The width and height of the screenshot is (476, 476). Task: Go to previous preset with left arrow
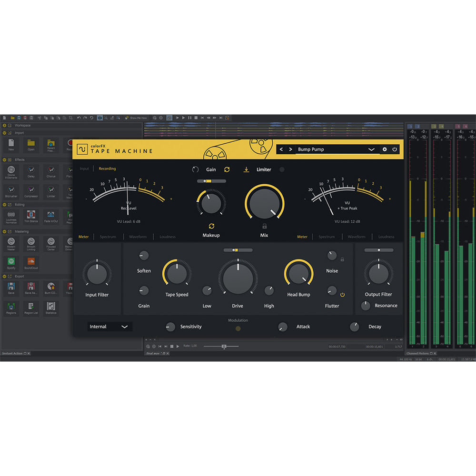pos(281,149)
